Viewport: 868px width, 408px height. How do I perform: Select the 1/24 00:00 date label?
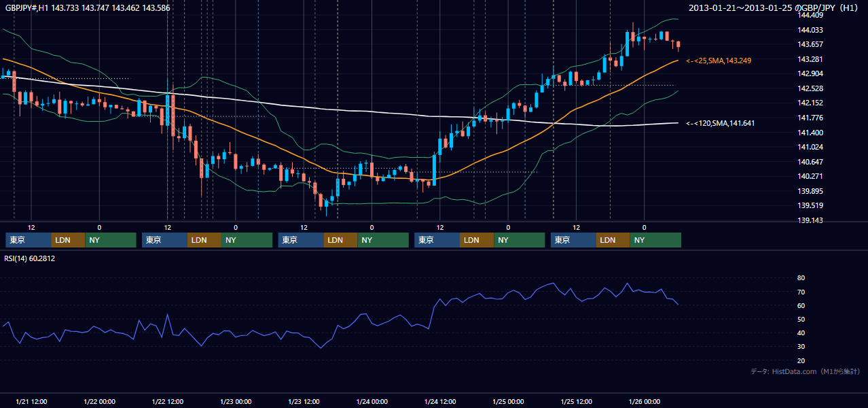pos(372,402)
